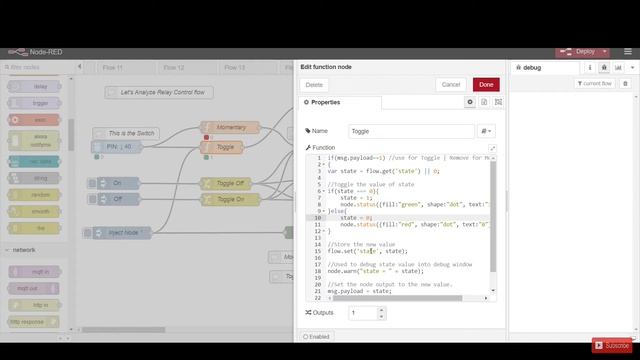Image resolution: width=640 pixels, height=360 pixels.
Task: Select the Properties tab
Action: click(340, 102)
